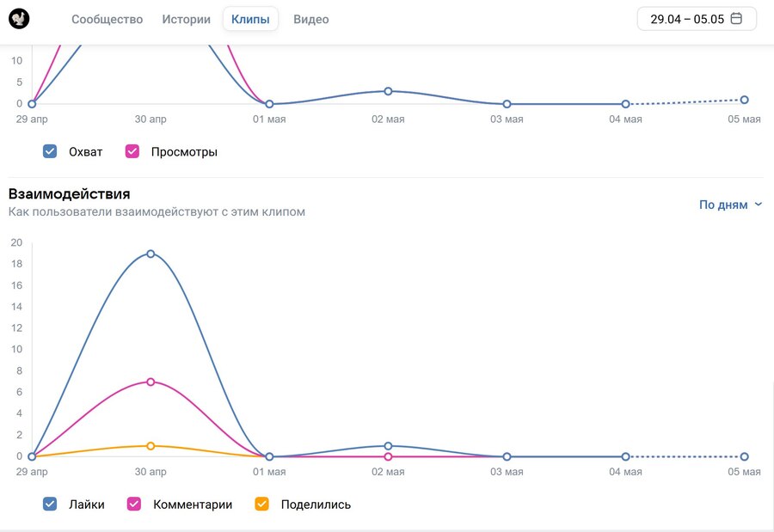Screen dimensions: 774x532
Task: Toggle the Комментарии checkbox
Action: pyautogui.click(x=134, y=504)
